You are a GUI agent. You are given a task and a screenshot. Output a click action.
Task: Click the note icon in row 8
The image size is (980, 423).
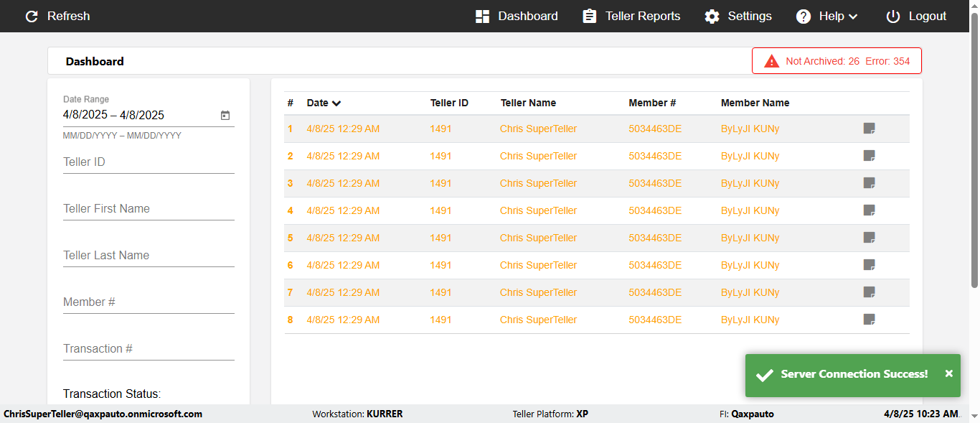pyautogui.click(x=869, y=320)
